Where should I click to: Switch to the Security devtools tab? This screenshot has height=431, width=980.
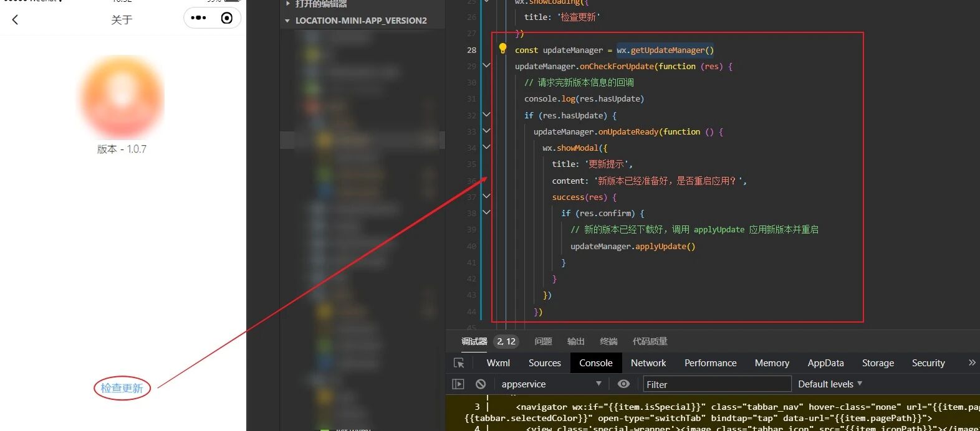point(928,363)
